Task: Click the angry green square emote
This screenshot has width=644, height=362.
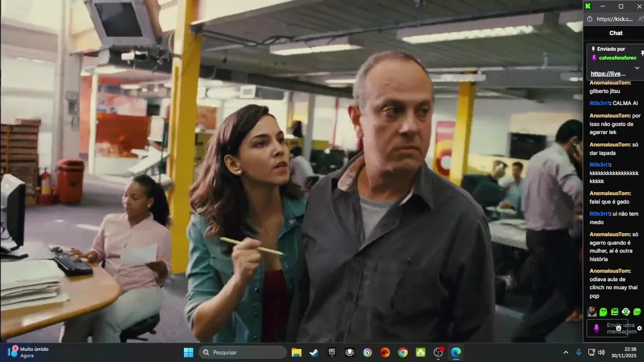Action: click(x=615, y=312)
